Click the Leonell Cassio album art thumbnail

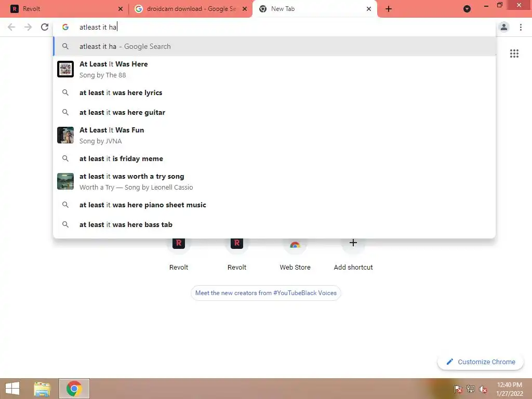(x=65, y=181)
